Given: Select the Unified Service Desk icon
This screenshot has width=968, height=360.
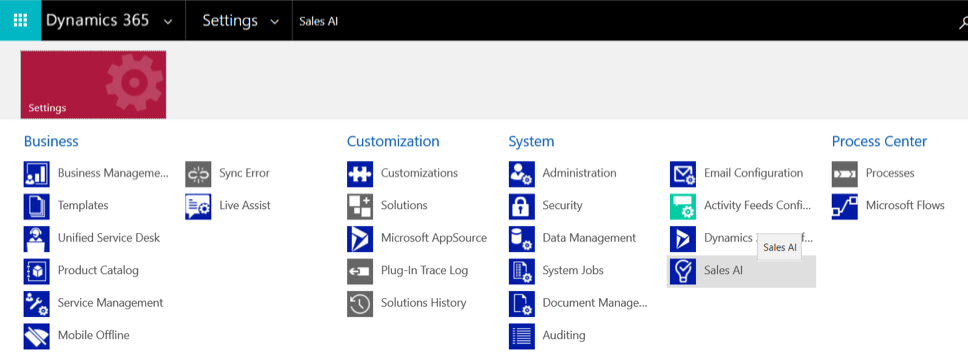Looking at the screenshot, I should click(x=36, y=238).
